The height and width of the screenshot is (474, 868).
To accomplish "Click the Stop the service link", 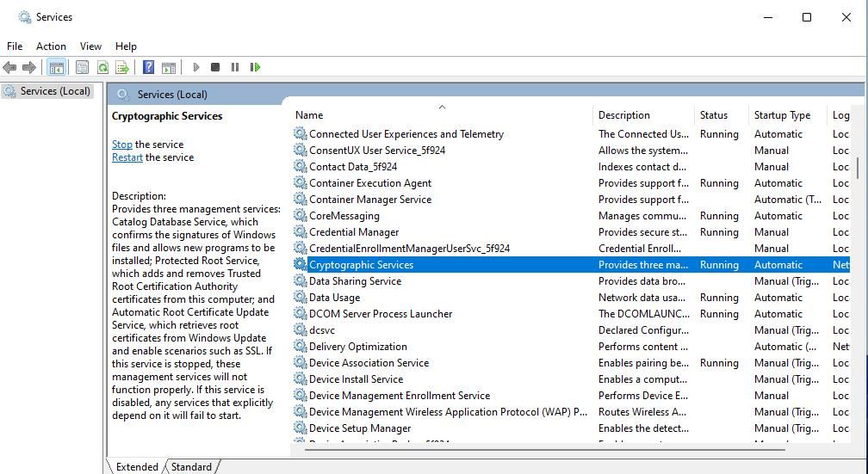I will click(121, 145).
